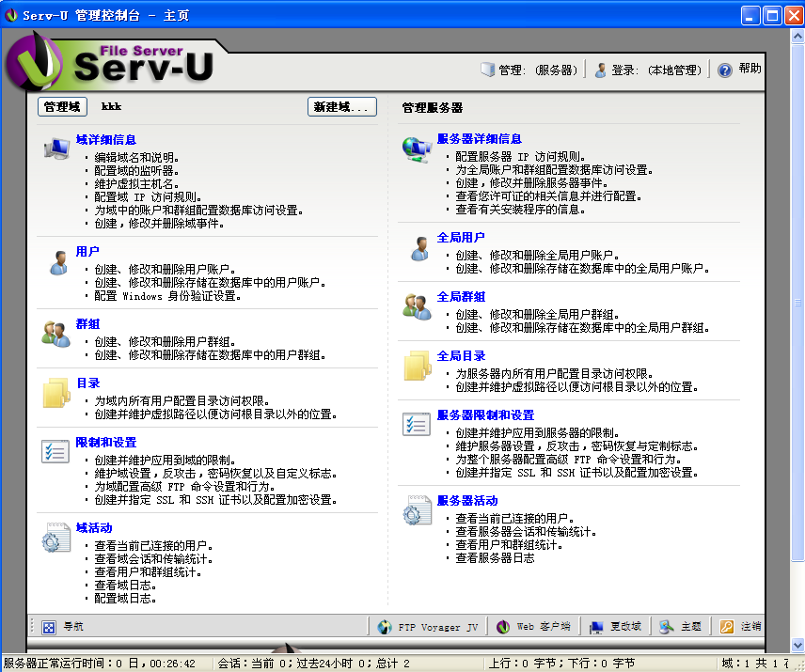
Task: Click the Server Limits checklist icon
Action: click(417, 424)
